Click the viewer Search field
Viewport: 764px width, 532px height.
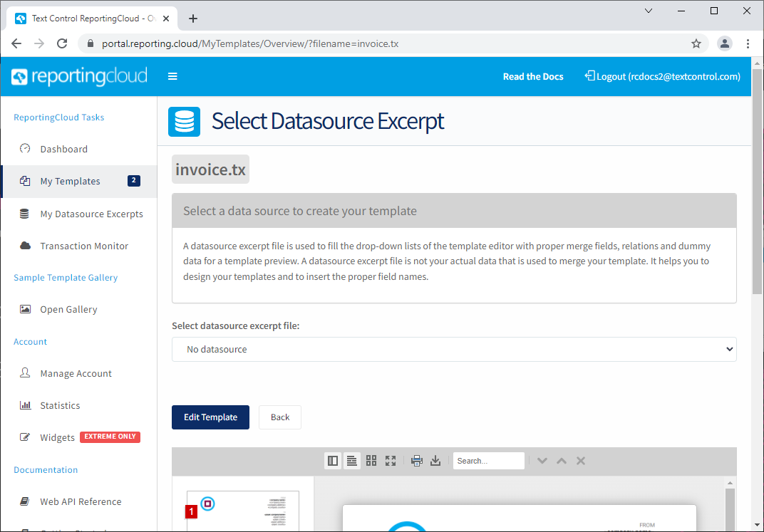(x=489, y=461)
